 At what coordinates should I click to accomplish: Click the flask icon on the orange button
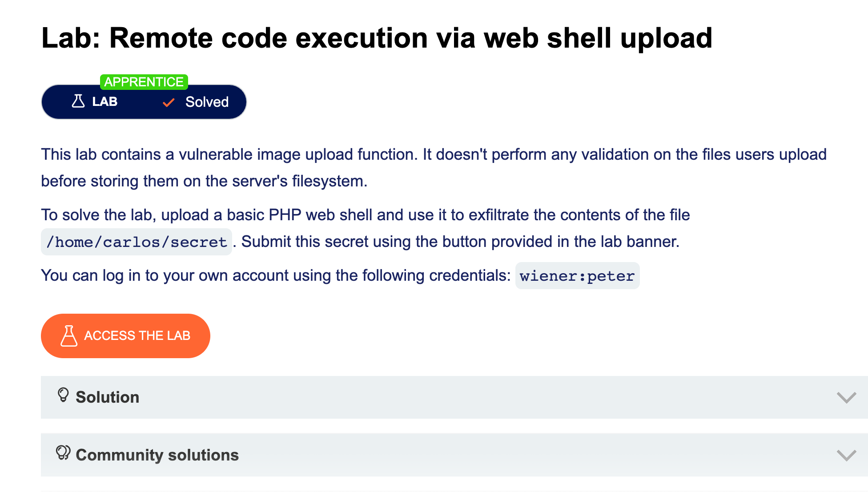pyautogui.click(x=69, y=336)
